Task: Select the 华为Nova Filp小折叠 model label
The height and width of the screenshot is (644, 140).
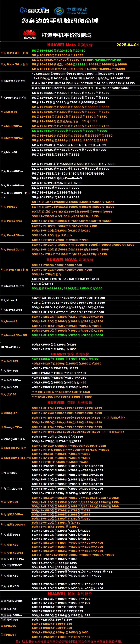Action: [x=14, y=270]
